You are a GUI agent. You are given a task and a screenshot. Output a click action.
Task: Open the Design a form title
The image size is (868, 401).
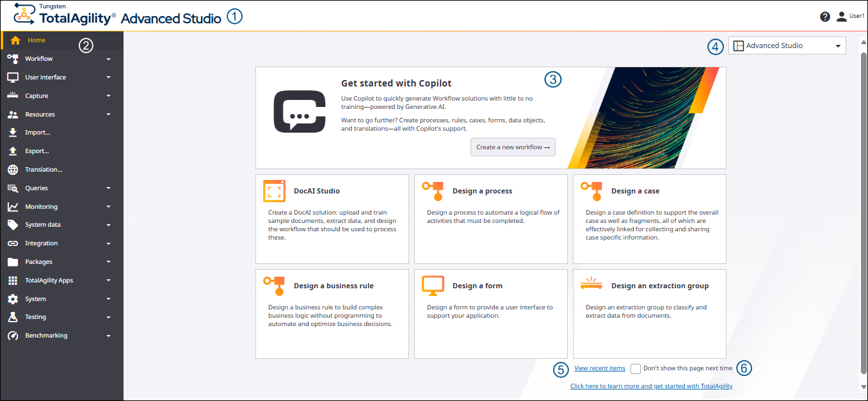pyautogui.click(x=478, y=286)
